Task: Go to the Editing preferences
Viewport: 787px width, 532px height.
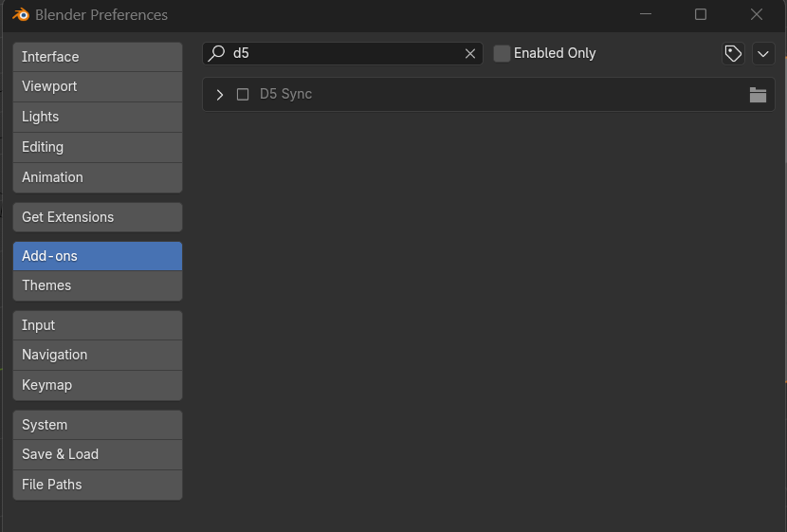Action: (97, 147)
